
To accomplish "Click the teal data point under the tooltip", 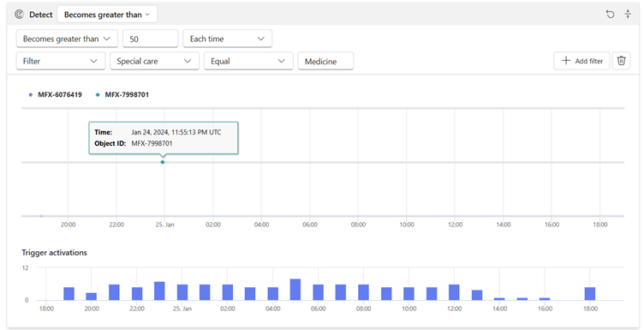I will (163, 162).
